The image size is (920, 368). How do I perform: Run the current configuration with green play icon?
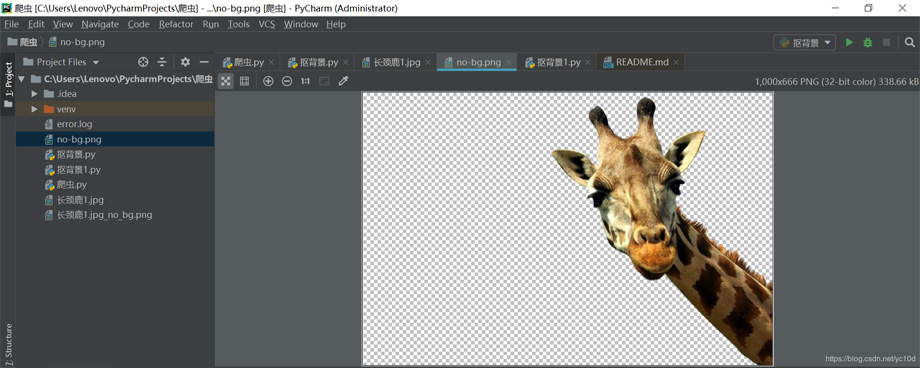(848, 42)
